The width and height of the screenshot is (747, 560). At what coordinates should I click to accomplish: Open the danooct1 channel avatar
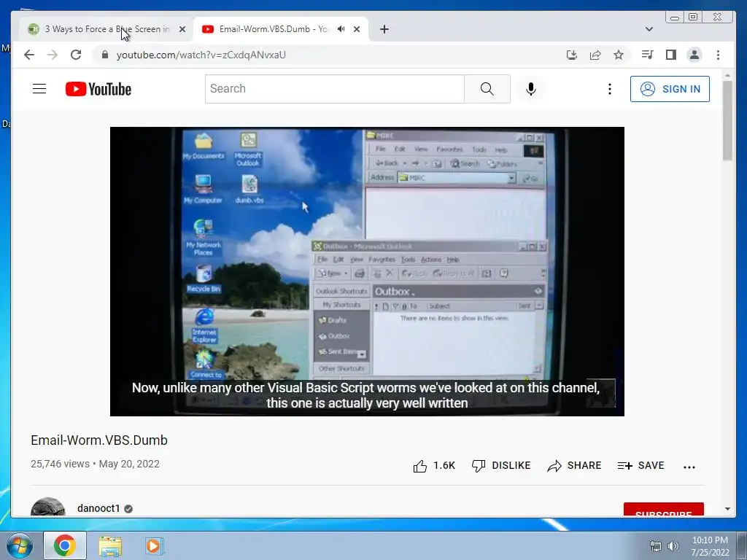(x=48, y=507)
